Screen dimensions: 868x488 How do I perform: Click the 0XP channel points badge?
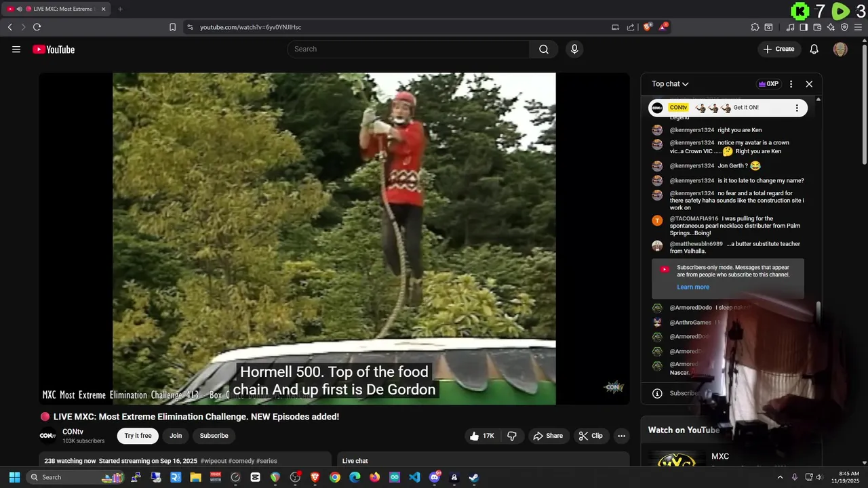pos(768,84)
